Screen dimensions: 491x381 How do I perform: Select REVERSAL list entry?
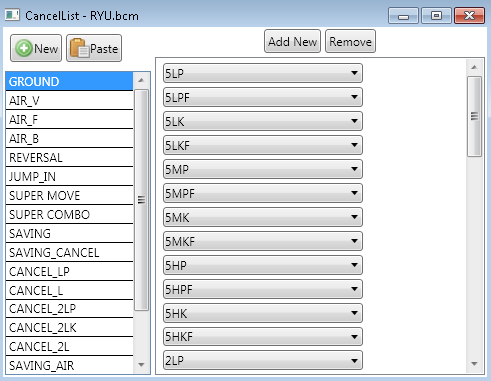click(x=69, y=157)
